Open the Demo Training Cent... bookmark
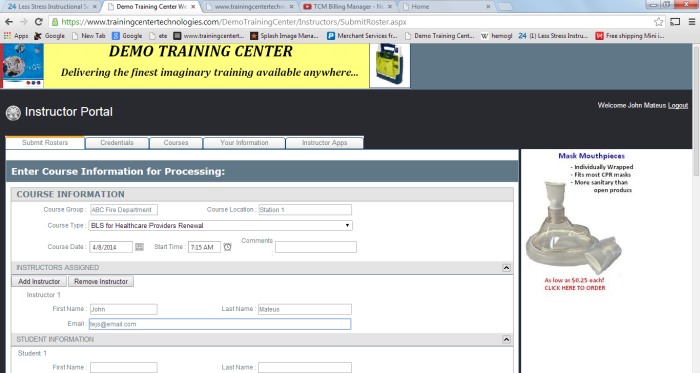 coord(440,36)
